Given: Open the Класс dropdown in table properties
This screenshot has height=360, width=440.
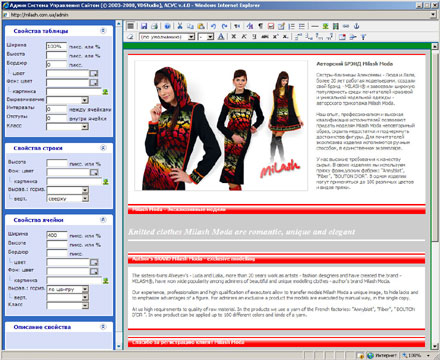Looking at the screenshot, I should click(85, 127).
